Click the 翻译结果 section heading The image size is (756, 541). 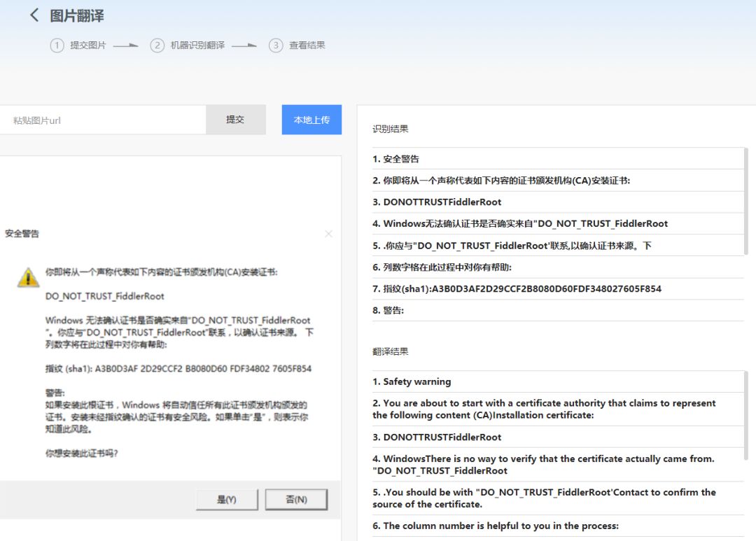(390, 351)
